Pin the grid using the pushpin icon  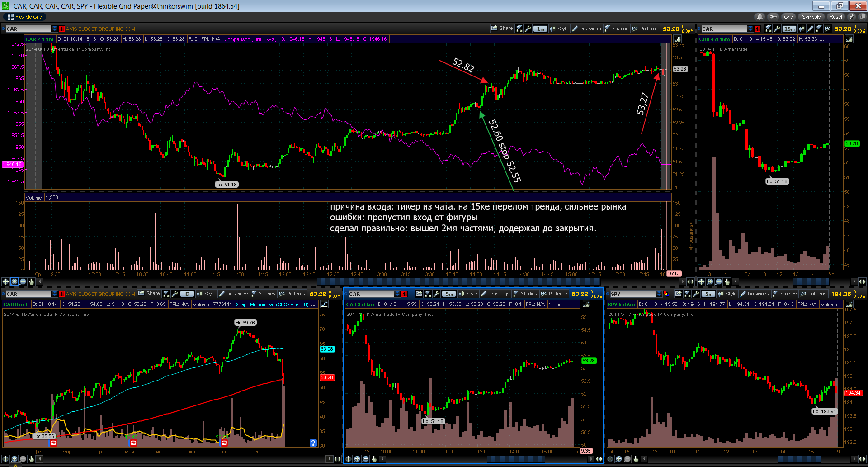[852, 17]
